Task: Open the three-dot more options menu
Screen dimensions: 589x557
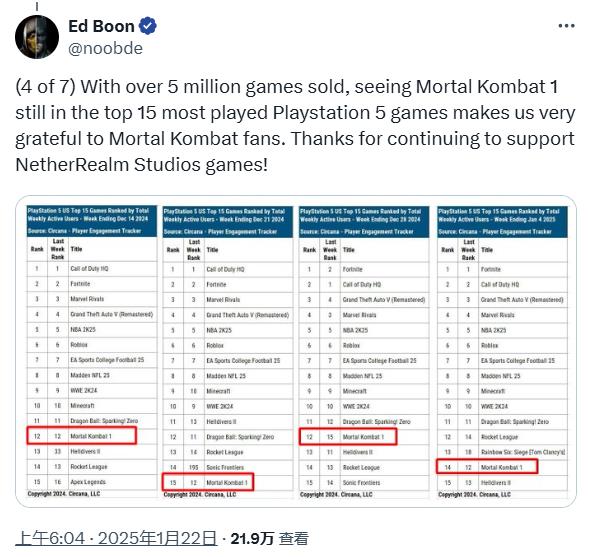Action: point(566,26)
